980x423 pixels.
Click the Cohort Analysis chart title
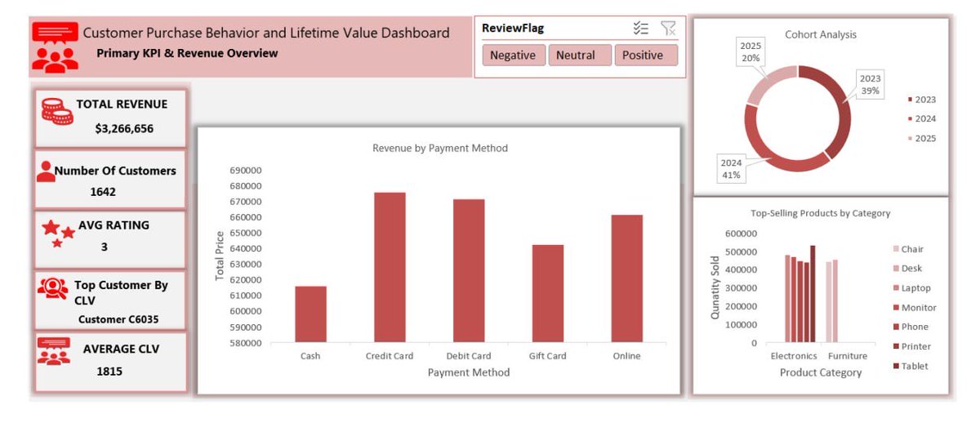(x=821, y=35)
